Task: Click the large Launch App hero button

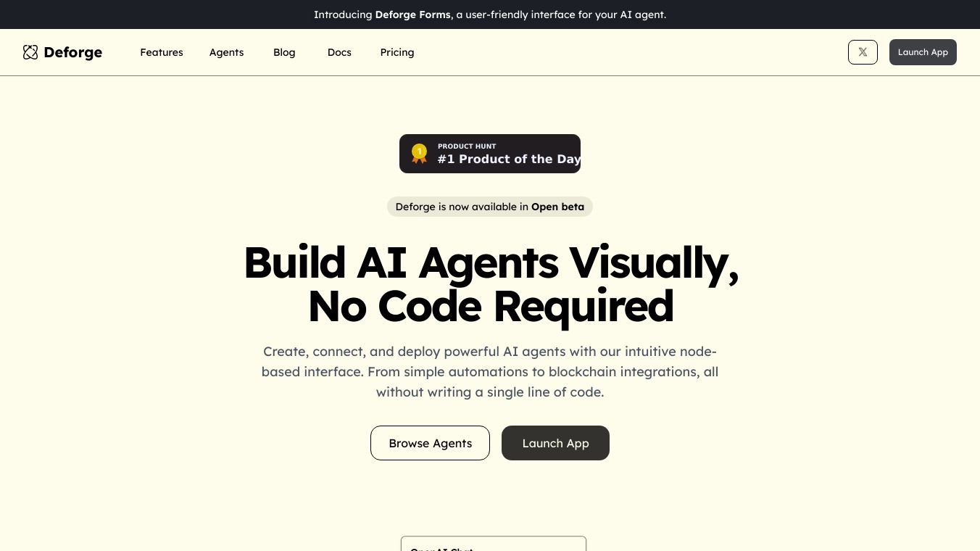Action: tap(555, 443)
